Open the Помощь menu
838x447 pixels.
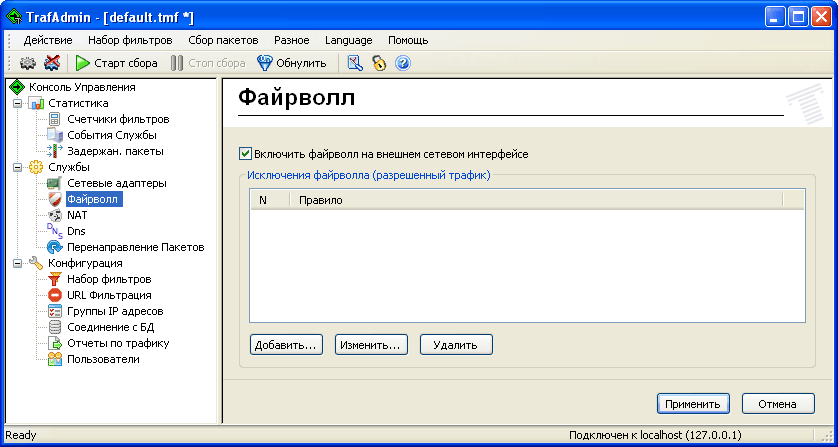[408, 40]
